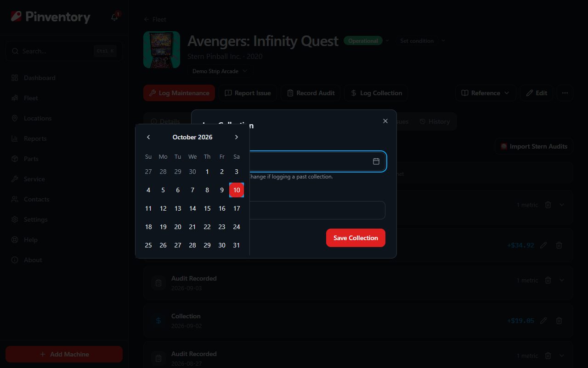Viewport: 588px width, 368px height.
Task: Delete the Audit Recorded 2026-08-27 entry
Action: (x=548, y=356)
